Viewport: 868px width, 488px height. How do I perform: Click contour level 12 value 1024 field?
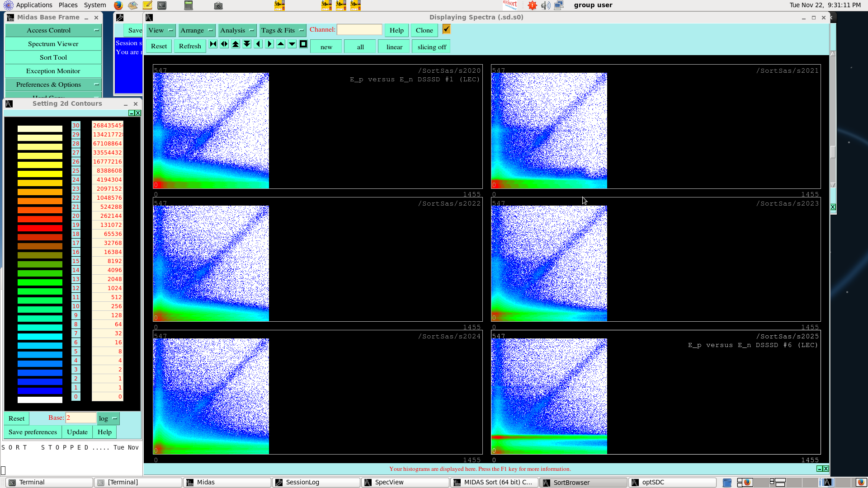[x=108, y=288]
